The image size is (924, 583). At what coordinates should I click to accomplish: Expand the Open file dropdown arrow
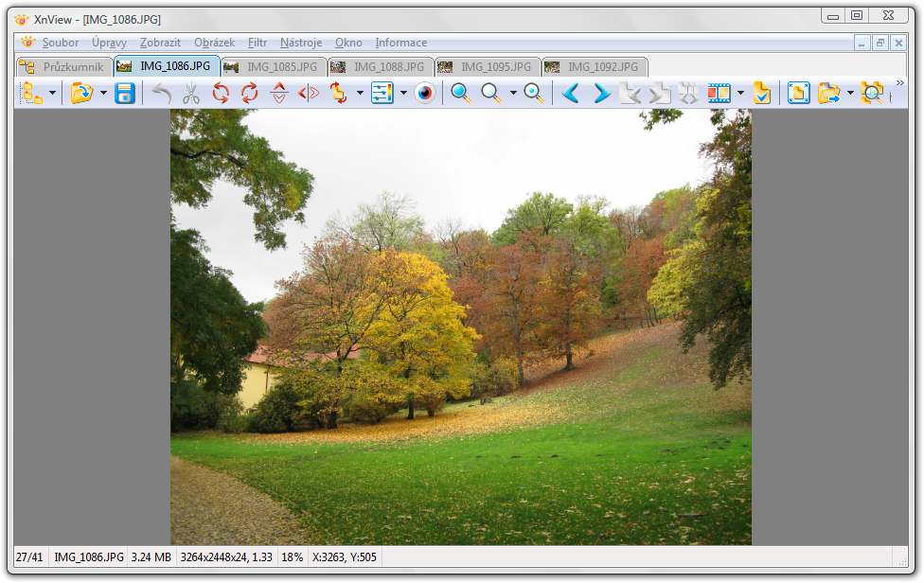(x=103, y=93)
